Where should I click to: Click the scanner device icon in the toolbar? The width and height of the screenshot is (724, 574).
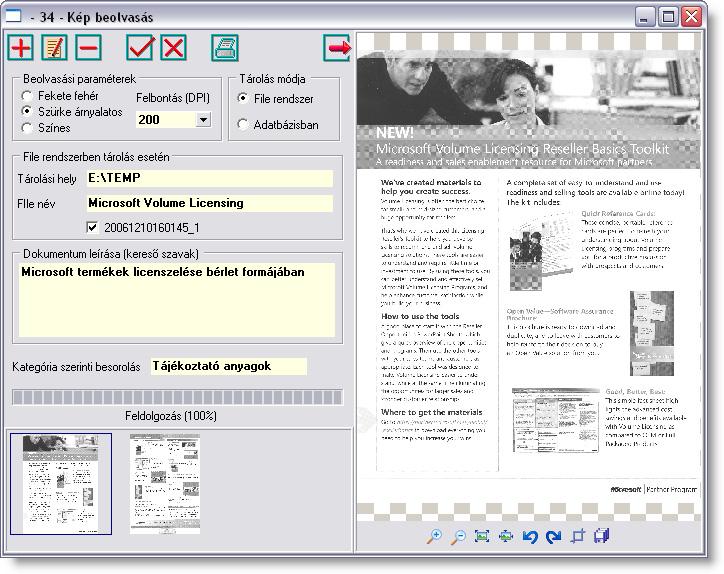click(225, 47)
